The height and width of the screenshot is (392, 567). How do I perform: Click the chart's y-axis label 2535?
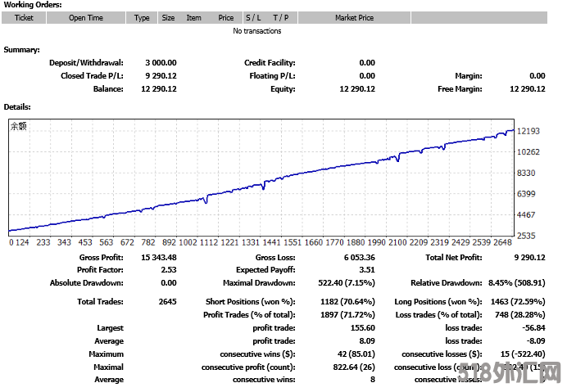526,236
